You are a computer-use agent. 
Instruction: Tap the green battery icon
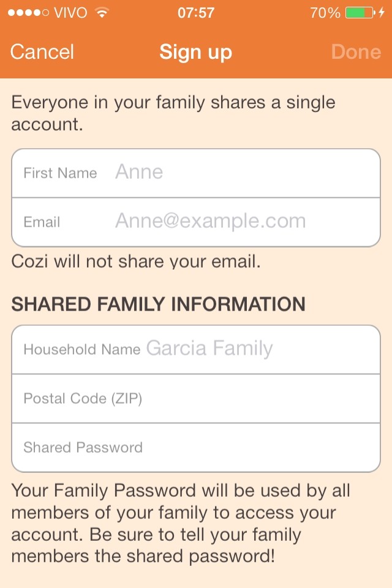(359, 13)
